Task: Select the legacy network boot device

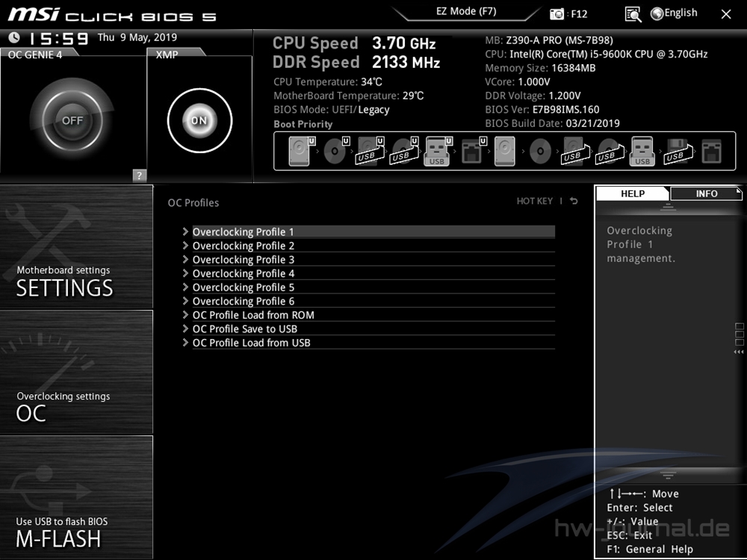Action: point(712,151)
